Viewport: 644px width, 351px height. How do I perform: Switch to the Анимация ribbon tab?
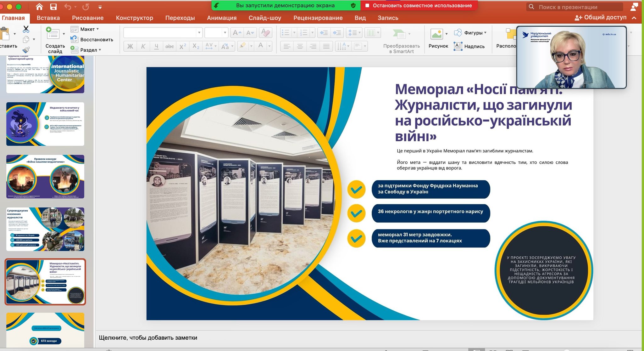click(221, 18)
